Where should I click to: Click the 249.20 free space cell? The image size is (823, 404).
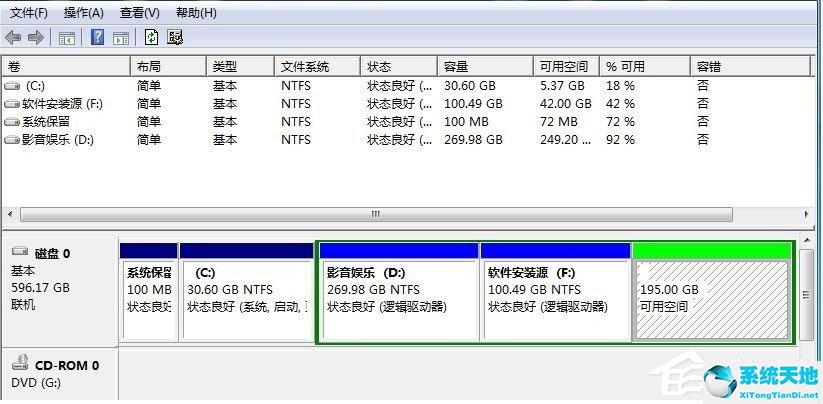tap(565, 140)
